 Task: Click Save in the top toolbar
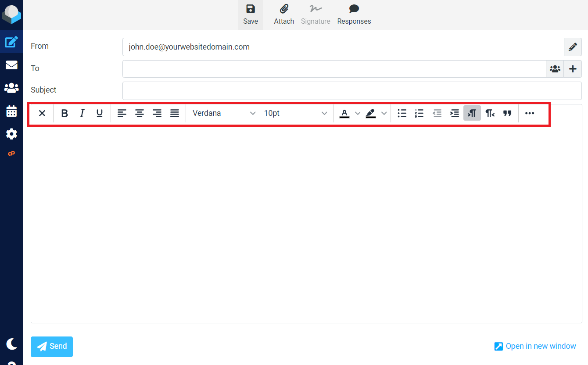pyautogui.click(x=251, y=14)
